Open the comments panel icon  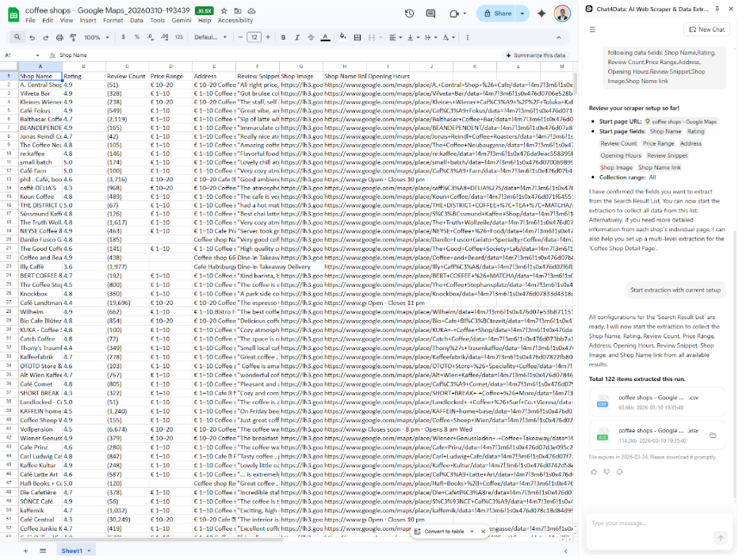431,13
